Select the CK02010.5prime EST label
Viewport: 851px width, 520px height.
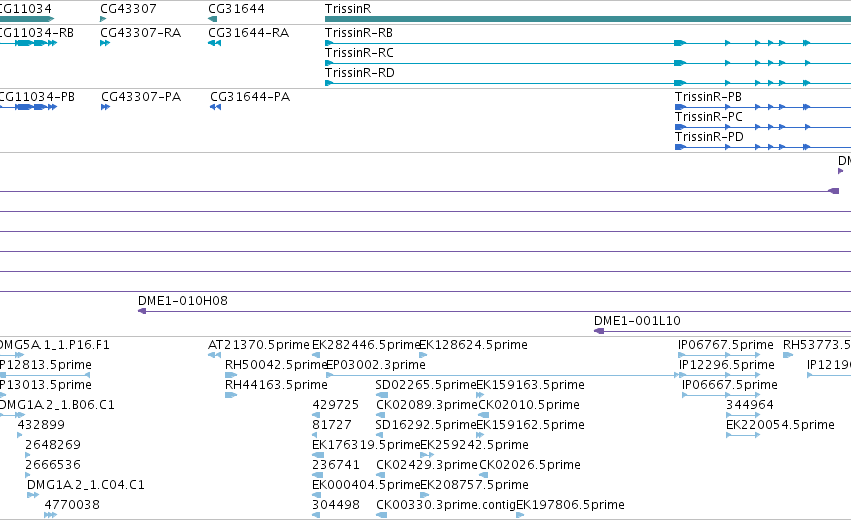(x=529, y=405)
